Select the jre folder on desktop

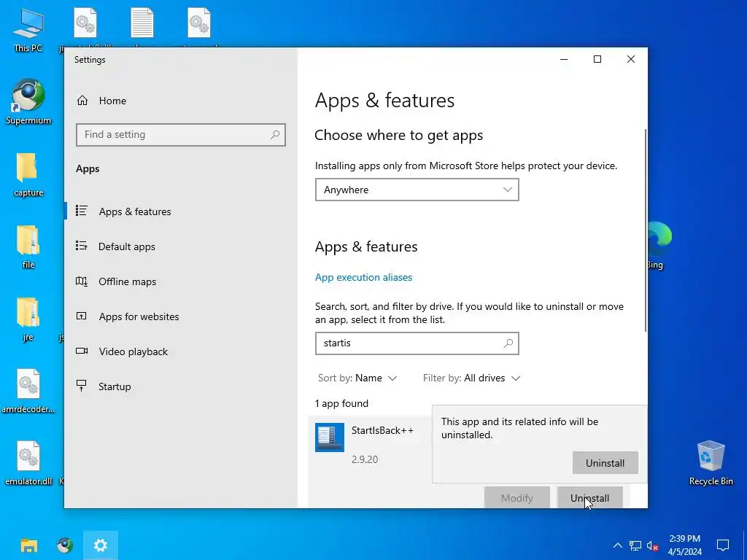click(28, 320)
